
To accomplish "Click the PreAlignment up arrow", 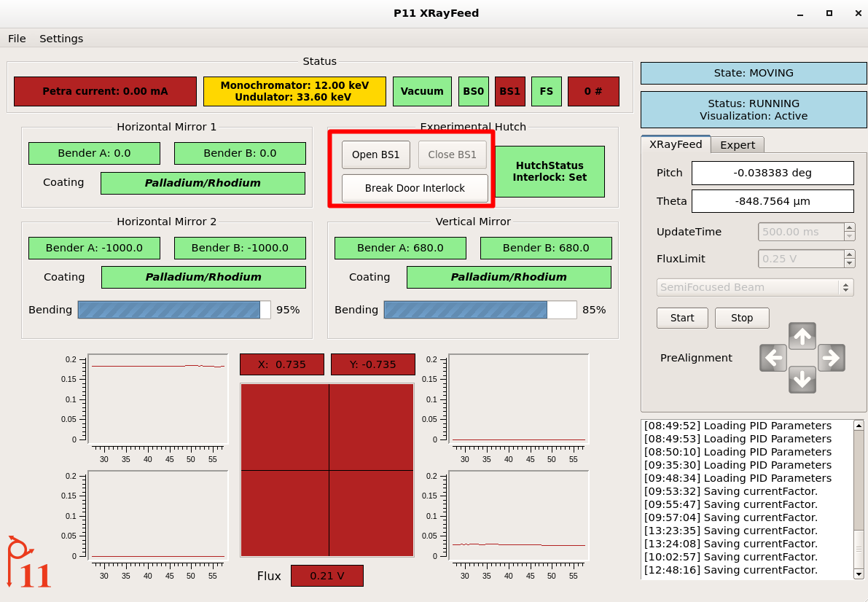I will click(x=802, y=337).
